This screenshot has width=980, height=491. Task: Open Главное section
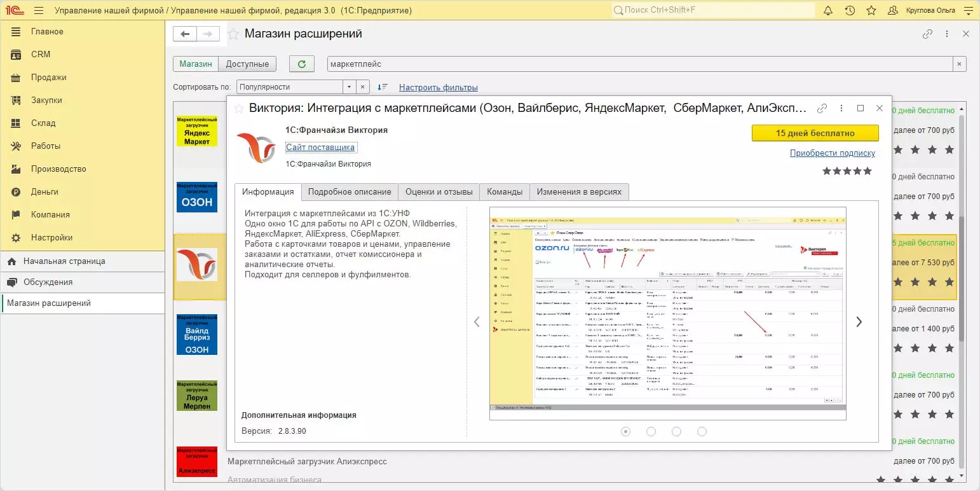83,32
